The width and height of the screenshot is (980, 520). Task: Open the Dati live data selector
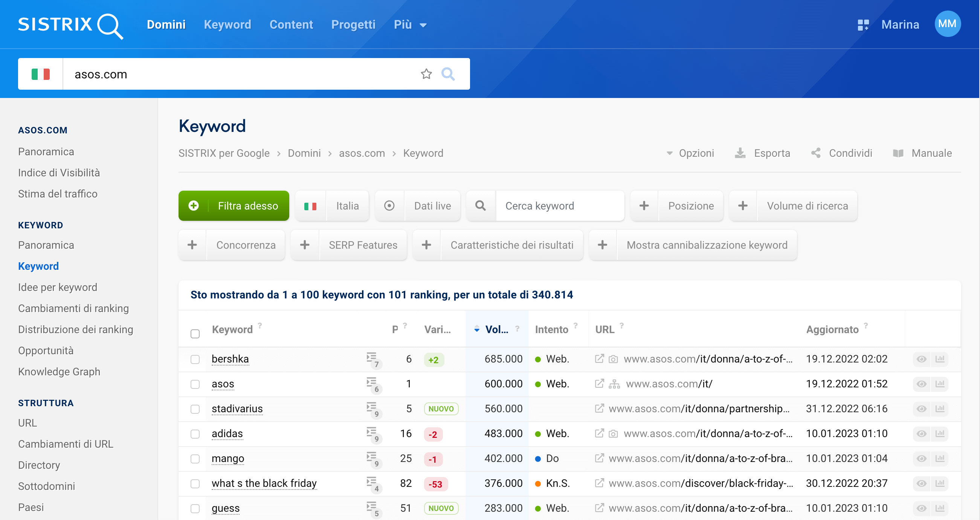pos(417,206)
